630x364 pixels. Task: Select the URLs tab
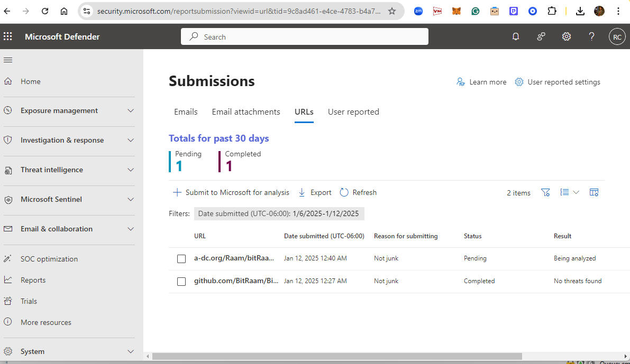304,112
